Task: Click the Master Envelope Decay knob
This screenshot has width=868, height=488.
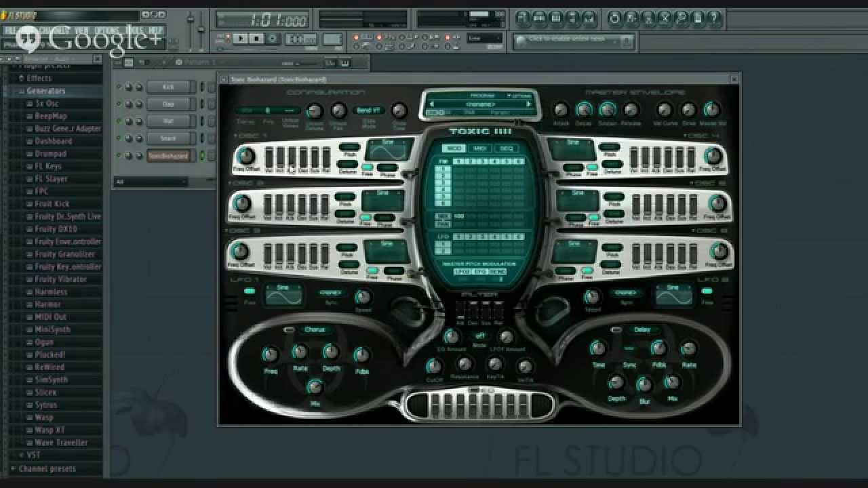Action: 584,110
